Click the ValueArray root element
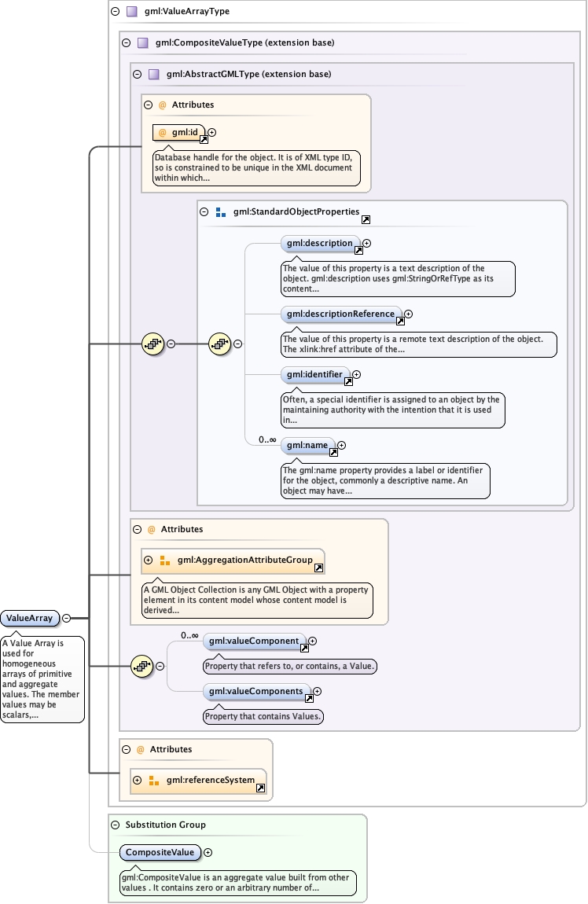 coord(30,618)
